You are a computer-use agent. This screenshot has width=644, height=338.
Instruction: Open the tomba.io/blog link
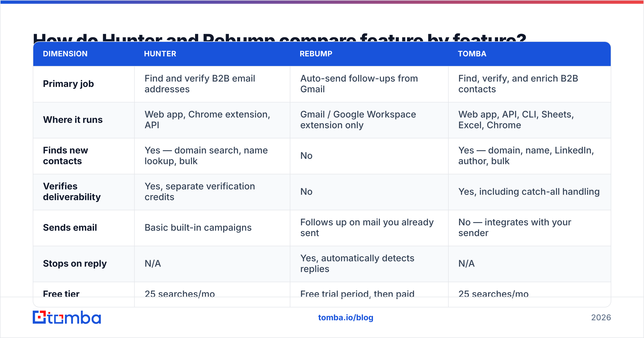pyautogui.click(x=346, y=318)
